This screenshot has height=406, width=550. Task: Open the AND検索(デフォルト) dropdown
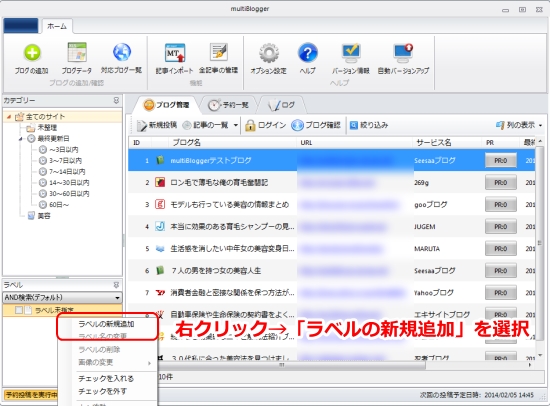[x=62, y=298]
